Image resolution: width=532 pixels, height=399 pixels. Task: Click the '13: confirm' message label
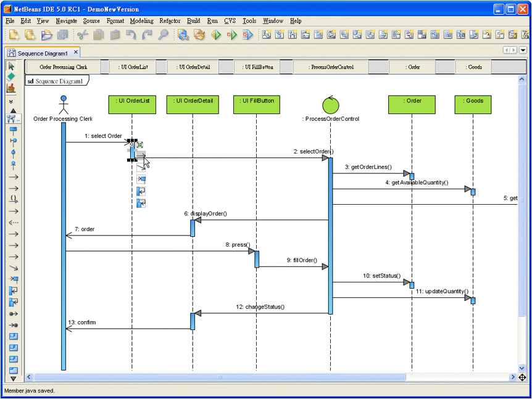click(82, 323)
